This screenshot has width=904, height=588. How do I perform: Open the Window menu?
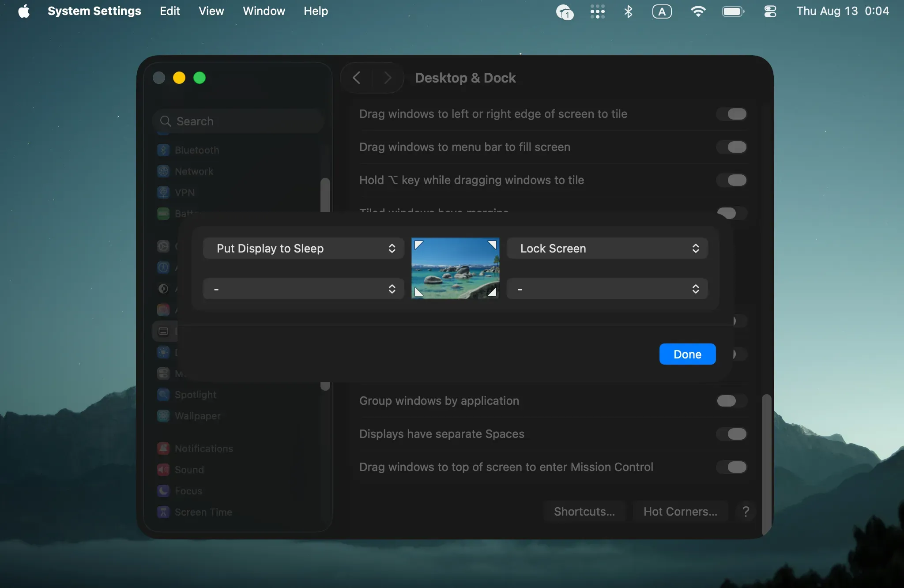tap(264, 11)
